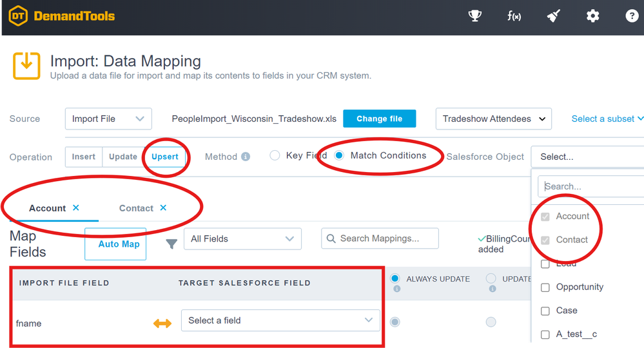Open the Import File source dropdown
This screenshot has width=644, height=348.
108,119
